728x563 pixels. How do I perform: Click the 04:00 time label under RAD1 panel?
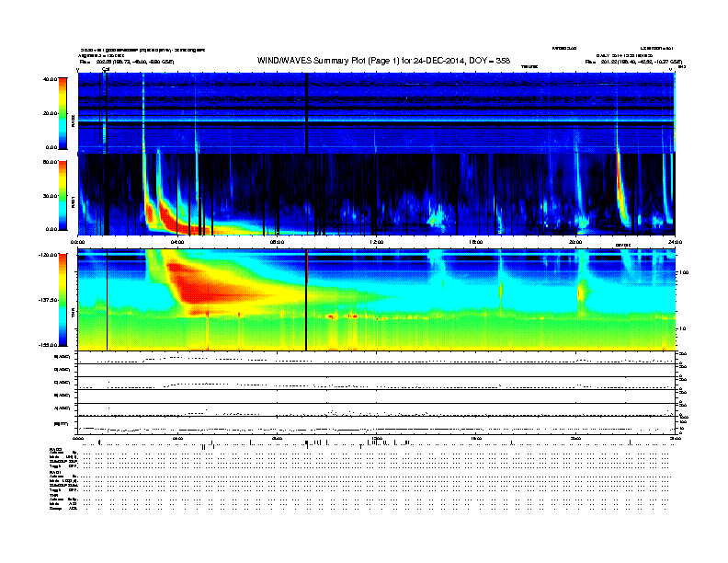(x=177, y=242)
